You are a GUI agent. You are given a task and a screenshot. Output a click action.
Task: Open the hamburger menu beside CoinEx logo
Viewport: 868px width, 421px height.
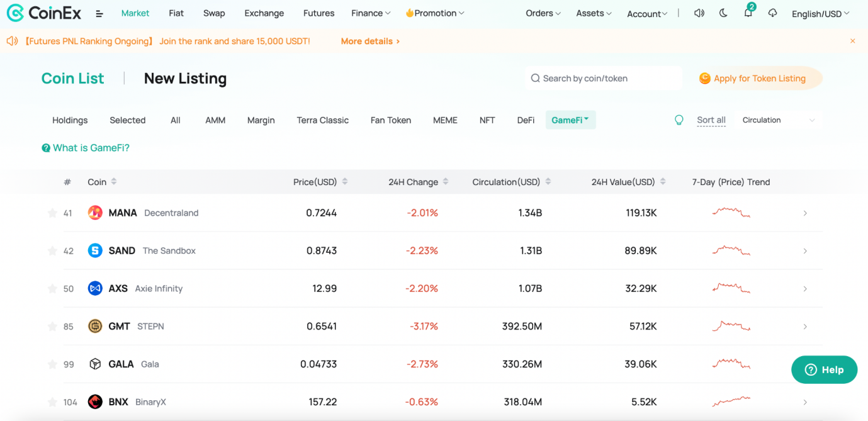[x=99, y=13]
